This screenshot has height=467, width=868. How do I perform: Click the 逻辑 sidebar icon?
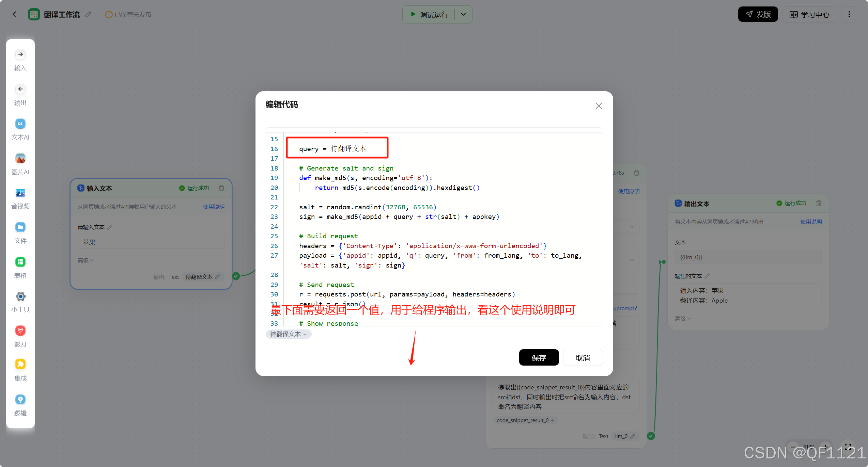tap(20, 399)
